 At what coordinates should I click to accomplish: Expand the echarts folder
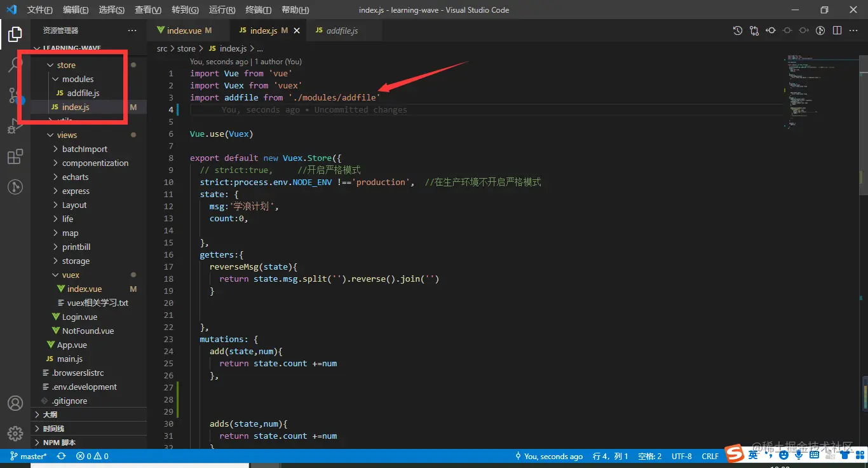pyautogui.click(x=75, y=177)
